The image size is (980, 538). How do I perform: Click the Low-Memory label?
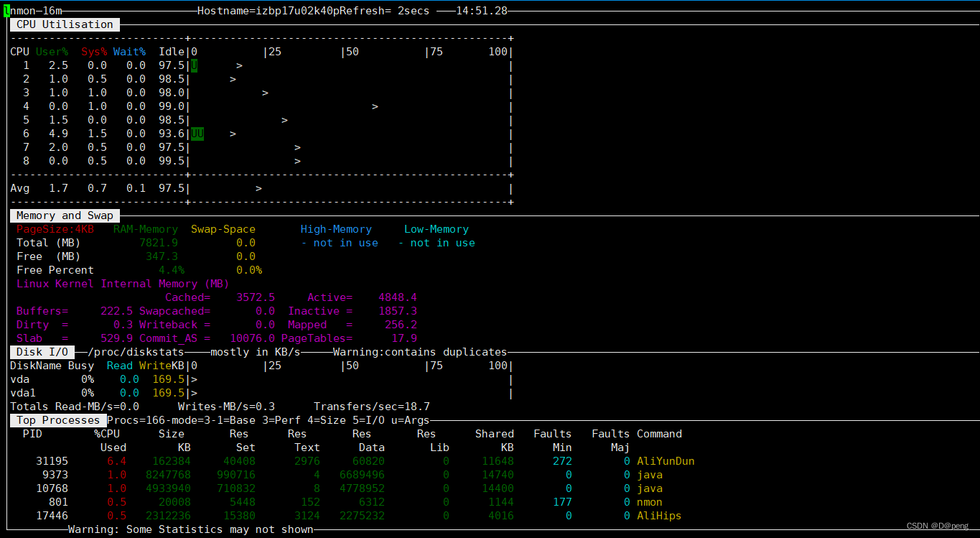coord(437,229)
